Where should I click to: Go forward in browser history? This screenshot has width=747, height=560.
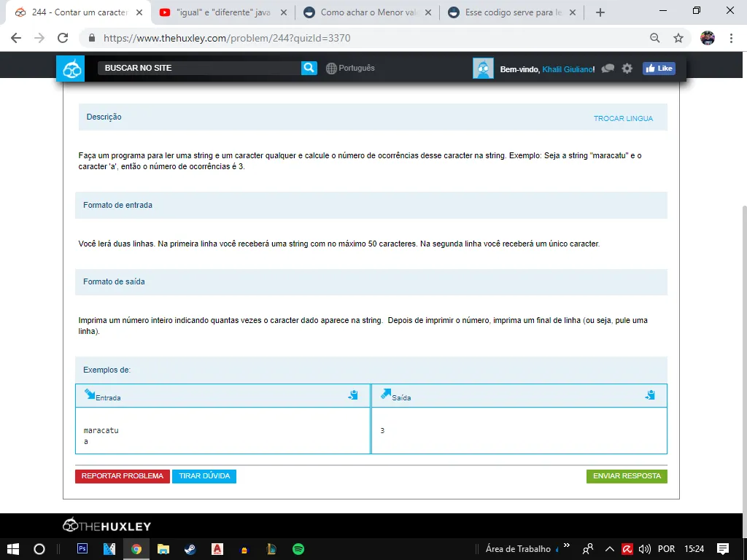(x=39, y=38)
